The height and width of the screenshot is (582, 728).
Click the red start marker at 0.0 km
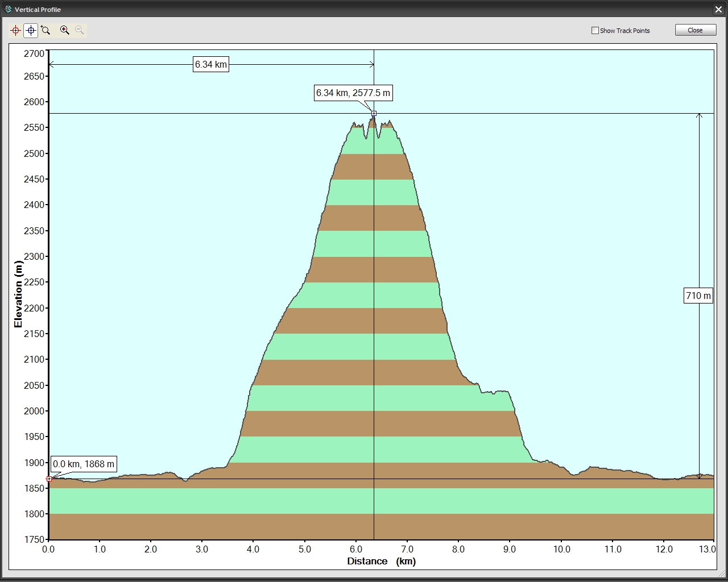point(49,479)
